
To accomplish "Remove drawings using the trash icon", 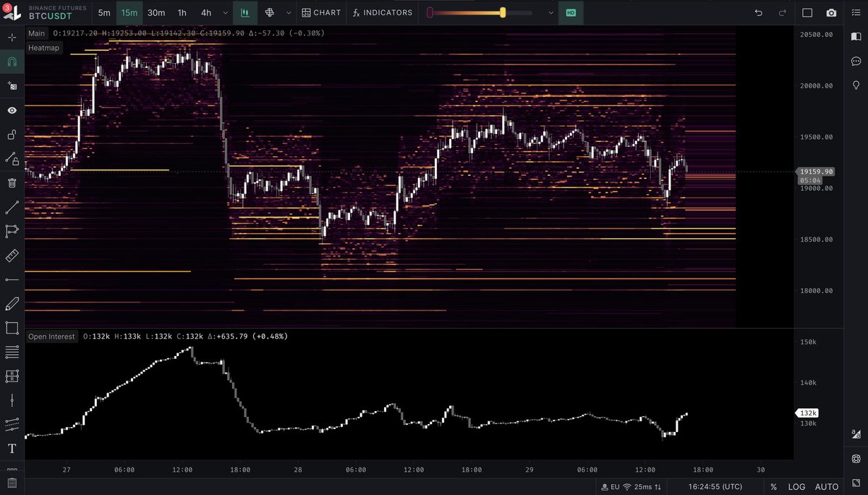I will click(x=12, y=183).
